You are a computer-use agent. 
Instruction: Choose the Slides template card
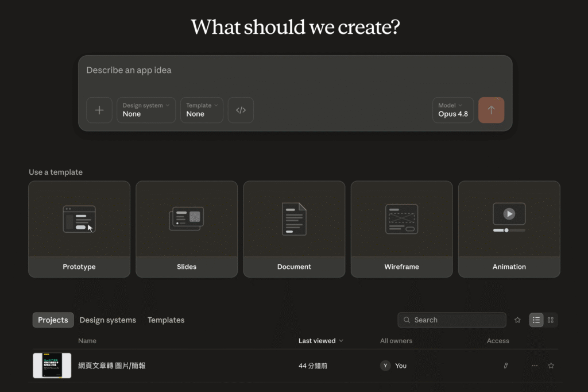187,229
